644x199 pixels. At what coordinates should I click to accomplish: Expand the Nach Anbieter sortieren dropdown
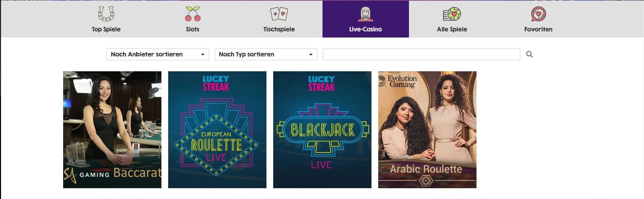tap(158, 54)
